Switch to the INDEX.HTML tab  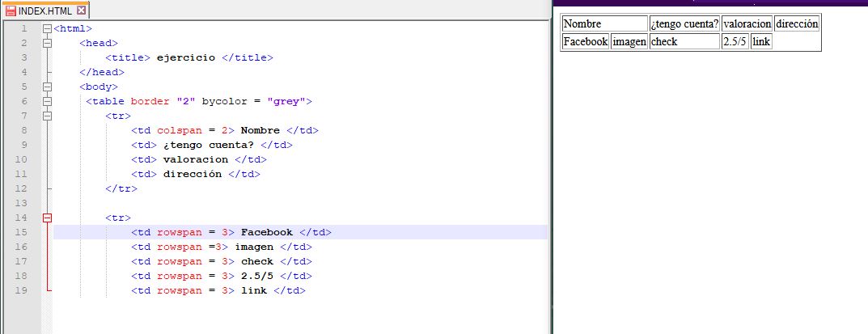pyautogui.click(x=44, y=11)
